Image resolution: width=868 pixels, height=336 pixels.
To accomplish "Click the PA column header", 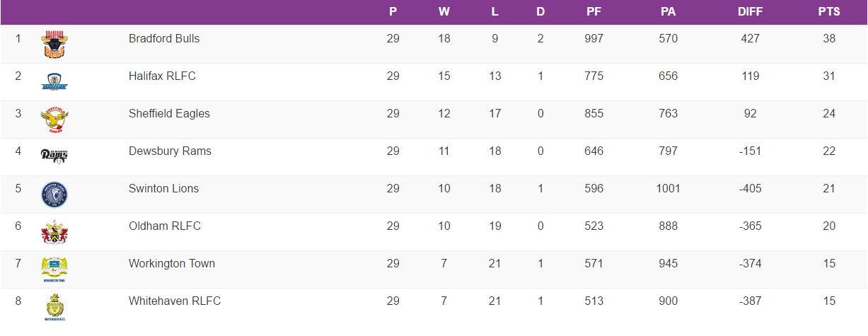I will click(x=668, y=12).
